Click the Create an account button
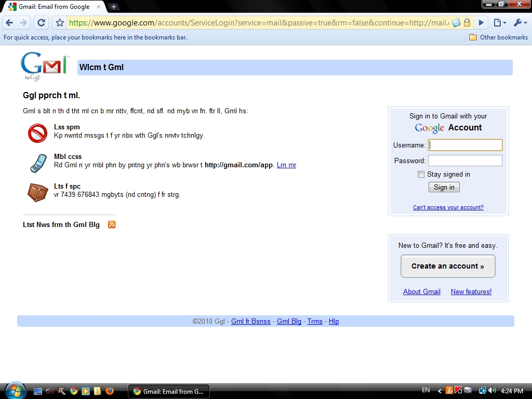The image size is (532, 399). pyautogui.click(x=447, y=266)
